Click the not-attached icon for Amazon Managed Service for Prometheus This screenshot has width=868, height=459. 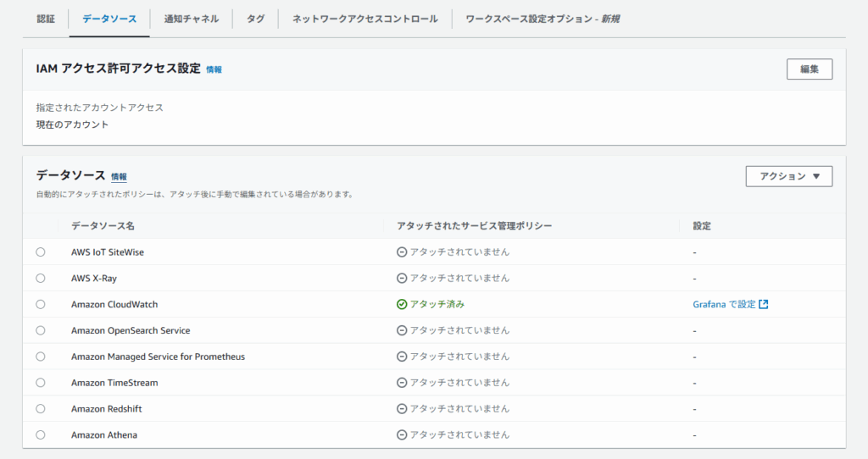click(x=402, y=357)
